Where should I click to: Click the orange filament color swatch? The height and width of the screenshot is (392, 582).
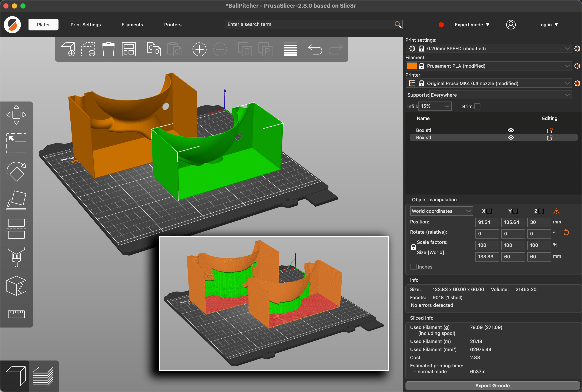412,66
